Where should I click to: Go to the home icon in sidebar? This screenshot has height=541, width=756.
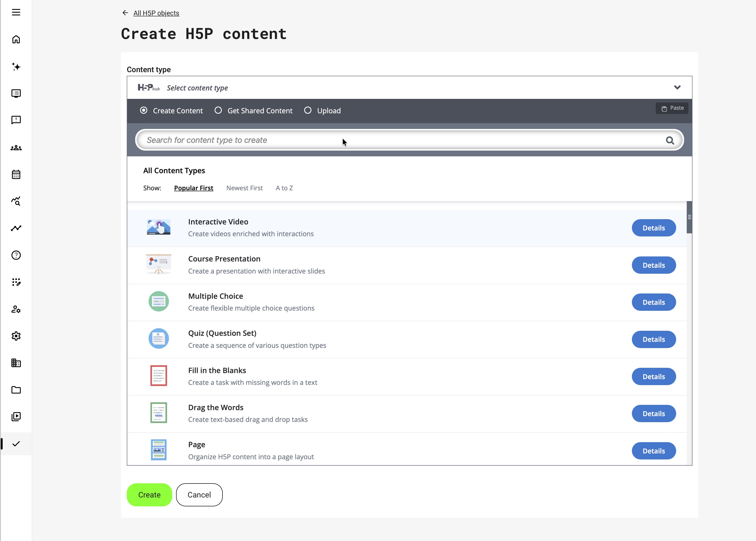pyautogui.click(x=16, y=39)
